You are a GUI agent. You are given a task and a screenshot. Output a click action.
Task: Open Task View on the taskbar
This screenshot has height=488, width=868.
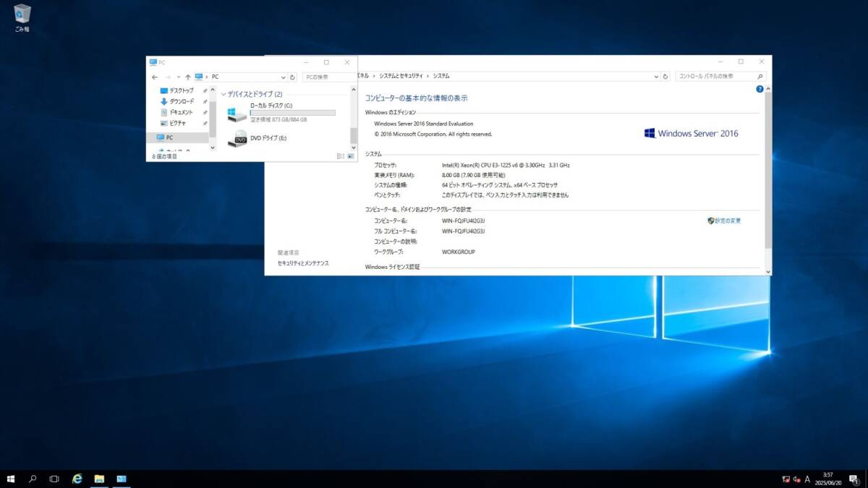[x=54, y=479]
